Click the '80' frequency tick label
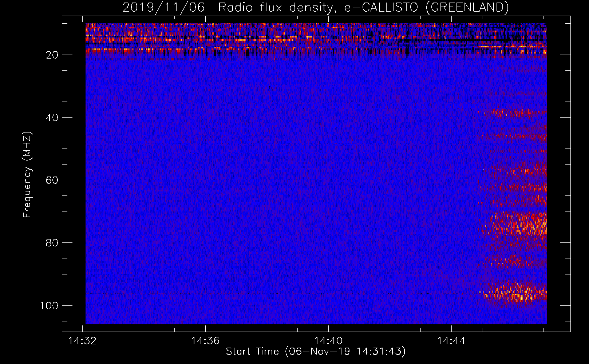Screen dimensions: 589x364 tap(52, 243)
